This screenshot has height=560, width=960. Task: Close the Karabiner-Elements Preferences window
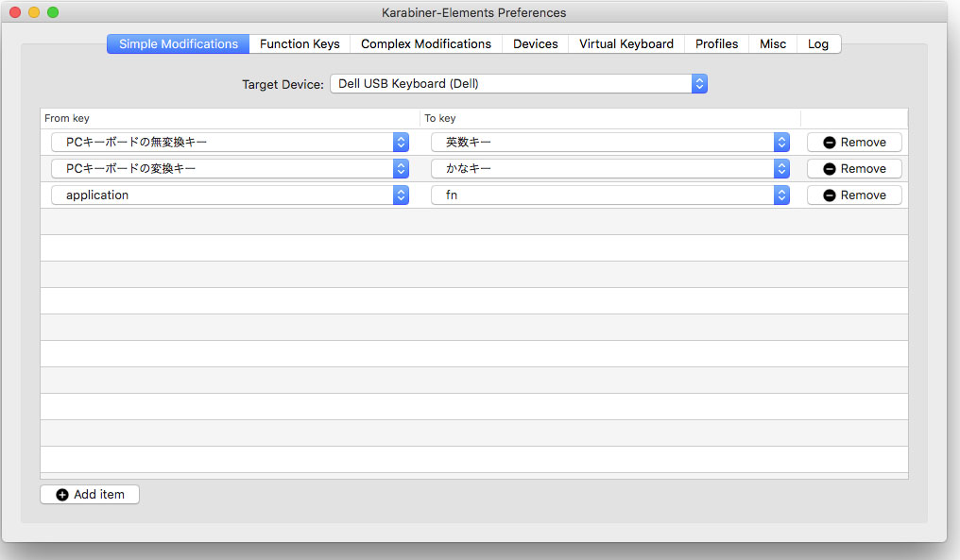[x=15, y=12]
